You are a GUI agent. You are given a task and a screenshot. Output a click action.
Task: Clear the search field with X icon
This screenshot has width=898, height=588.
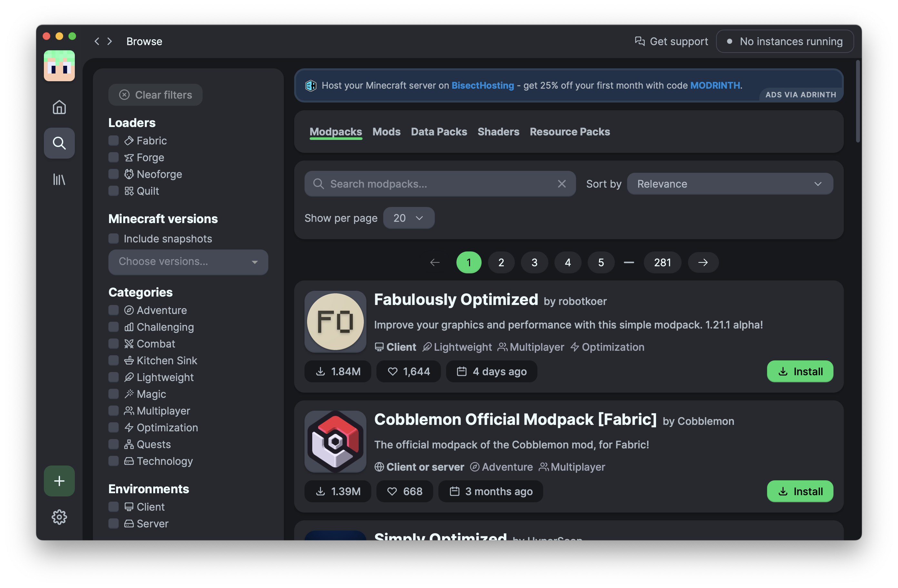pyautogui.click(x=562, y=184)
